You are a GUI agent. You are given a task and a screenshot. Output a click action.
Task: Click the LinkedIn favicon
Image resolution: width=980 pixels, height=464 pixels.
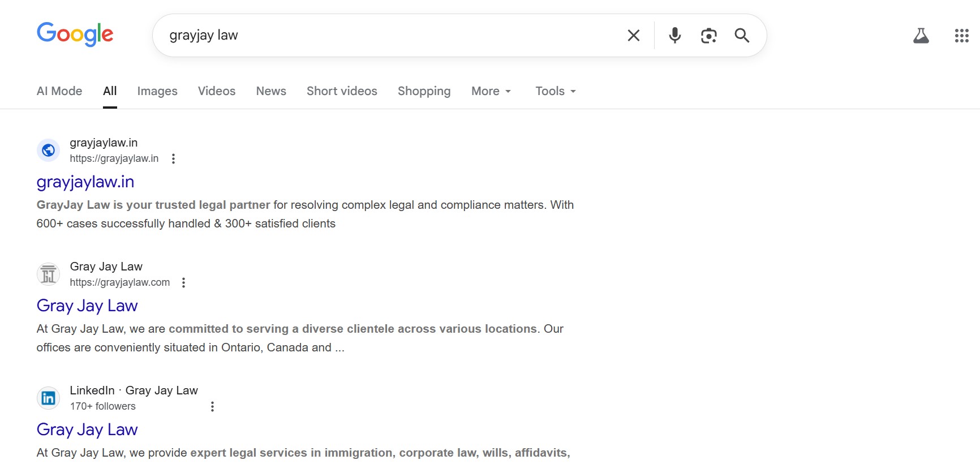[x=49, y=398]
